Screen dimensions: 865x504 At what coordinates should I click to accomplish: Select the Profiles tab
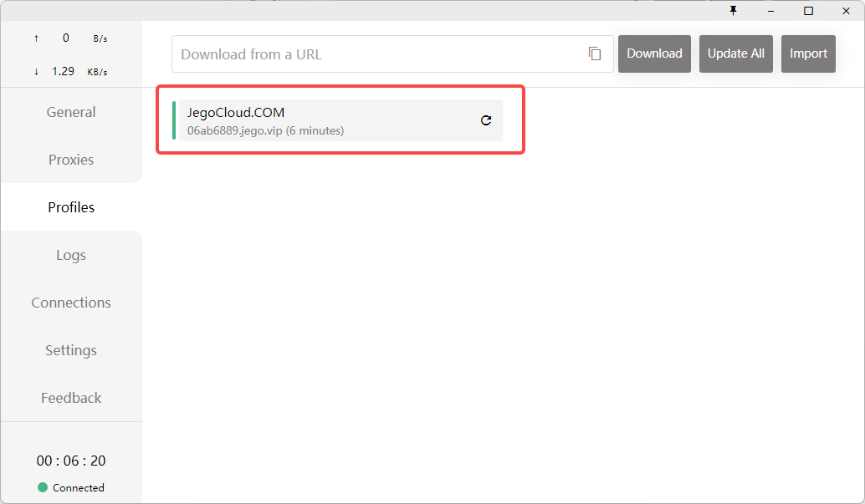(x=71, y=207)
